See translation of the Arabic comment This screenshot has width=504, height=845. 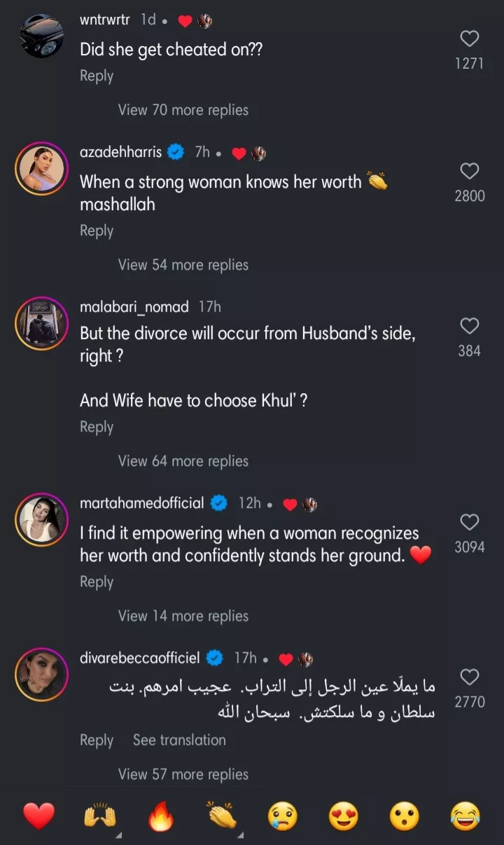click(x=179, y=740)
